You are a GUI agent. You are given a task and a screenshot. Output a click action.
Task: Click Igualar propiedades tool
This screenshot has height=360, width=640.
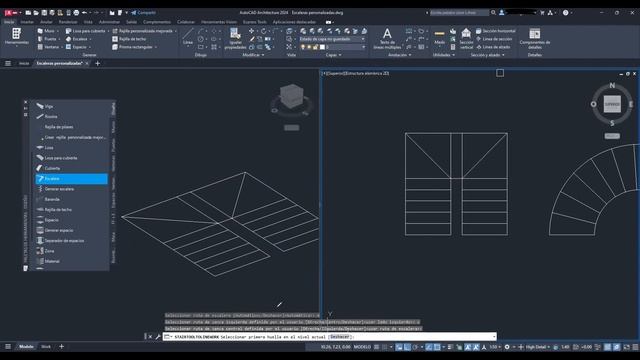tap(235, 39)
